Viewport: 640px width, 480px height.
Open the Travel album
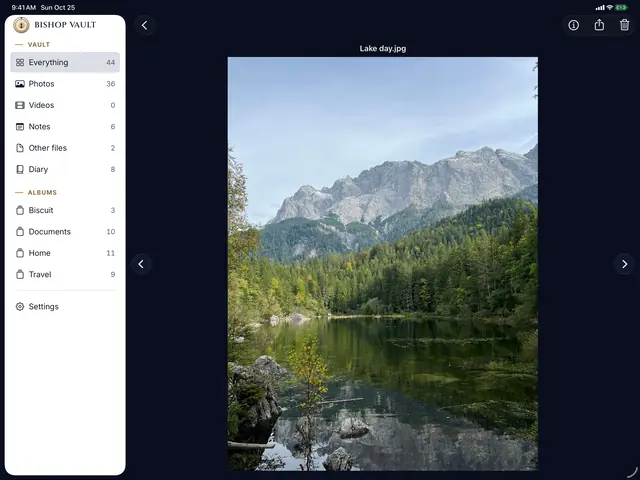pos(65,274)
